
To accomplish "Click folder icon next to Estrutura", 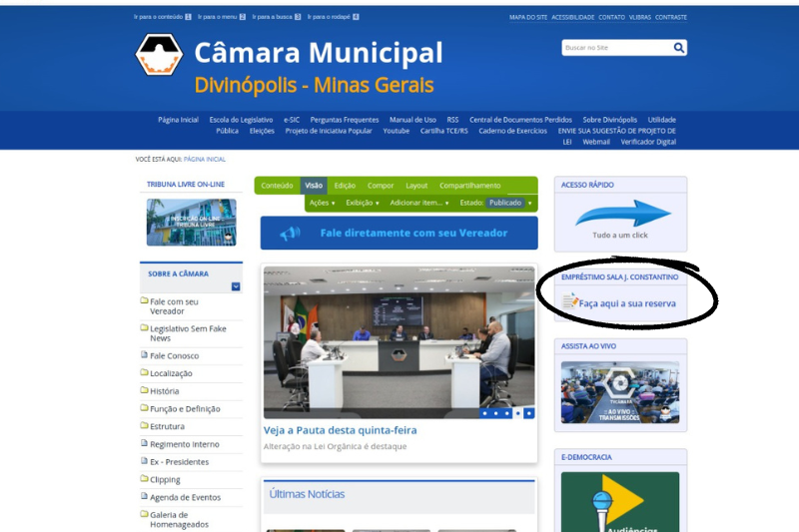I will pyautogui.click(x=144, y=425).
